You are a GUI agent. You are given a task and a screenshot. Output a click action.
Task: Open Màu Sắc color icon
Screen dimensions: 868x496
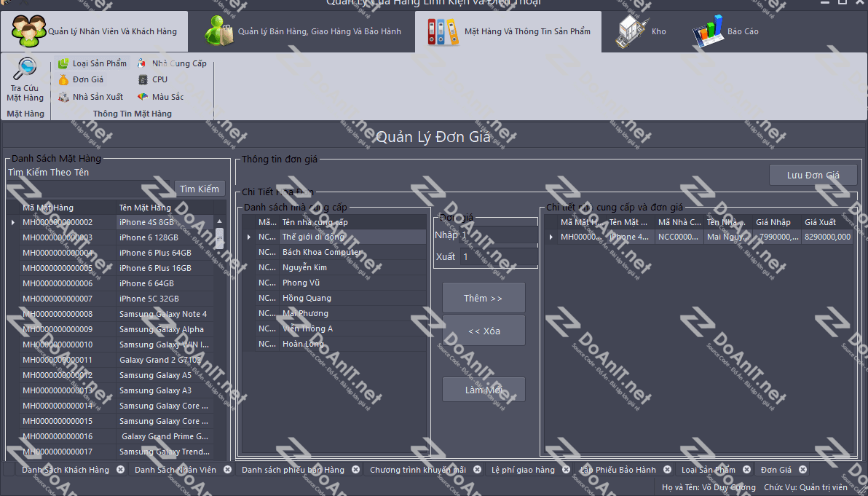point(143,97)
